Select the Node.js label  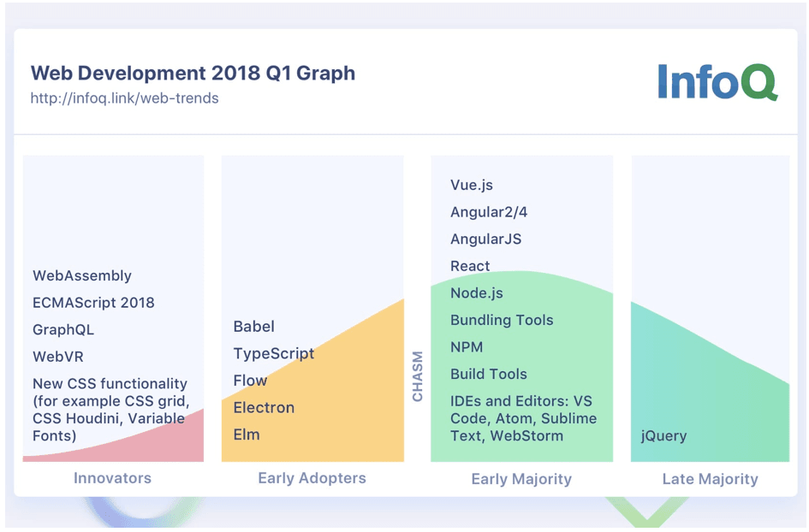point(476,293)
